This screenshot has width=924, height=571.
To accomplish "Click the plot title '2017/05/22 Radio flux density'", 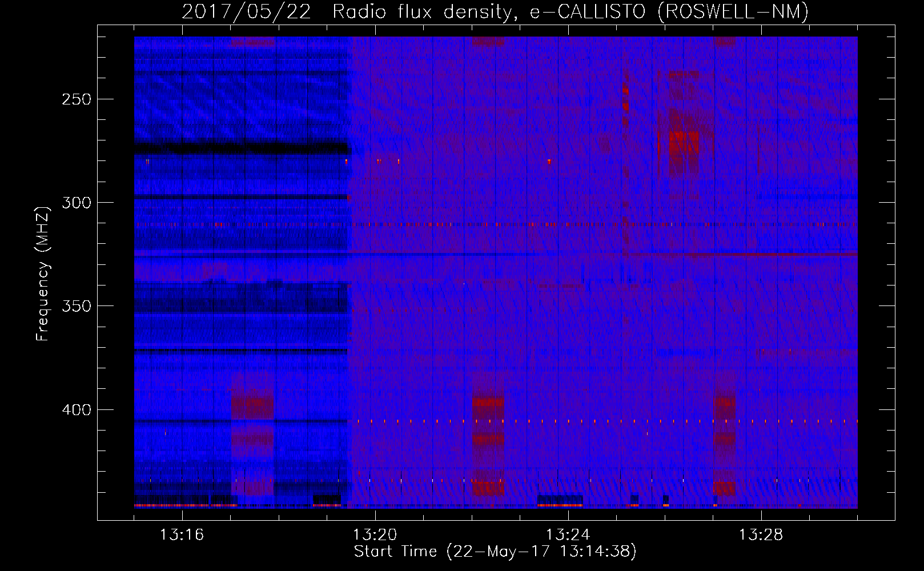I will coord(350,12).
